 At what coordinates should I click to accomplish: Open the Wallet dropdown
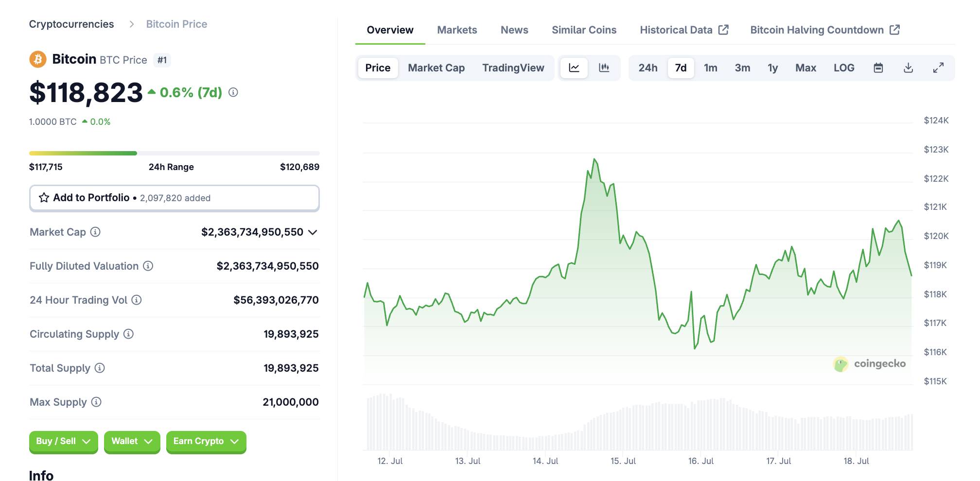132,441
